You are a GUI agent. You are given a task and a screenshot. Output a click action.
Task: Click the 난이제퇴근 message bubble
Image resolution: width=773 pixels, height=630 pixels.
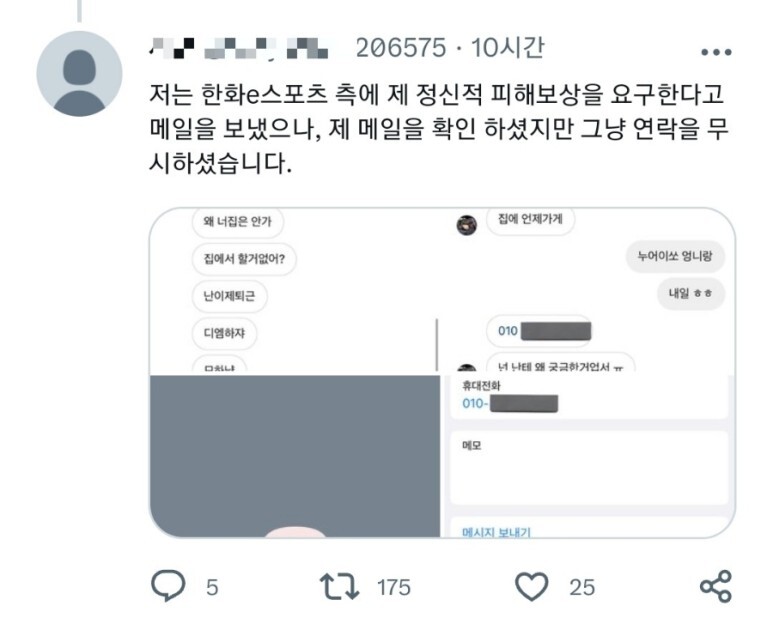229,296
